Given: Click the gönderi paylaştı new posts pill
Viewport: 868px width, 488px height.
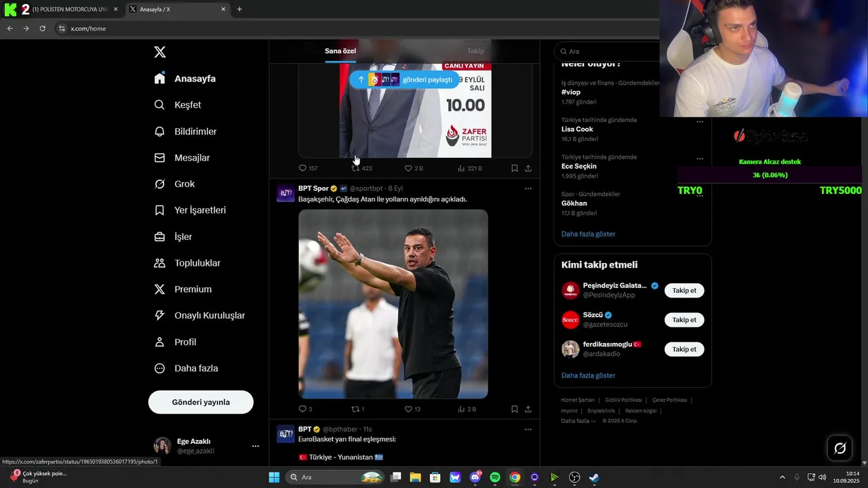Looking at the screenshot, I should pyautogui.click(x=404, y=79).
